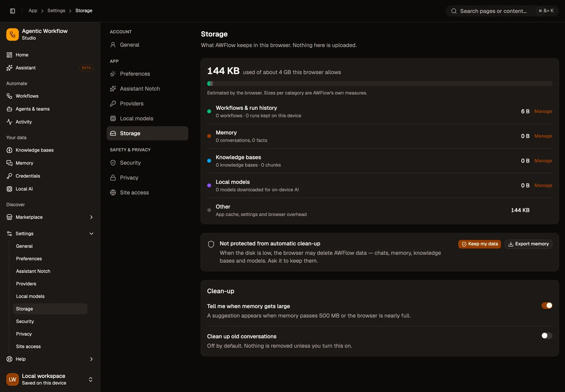Viewport: 565px width, 392px height.
Task: Open Providers in sidebar Settings subtree
Action: click(50, 284)
